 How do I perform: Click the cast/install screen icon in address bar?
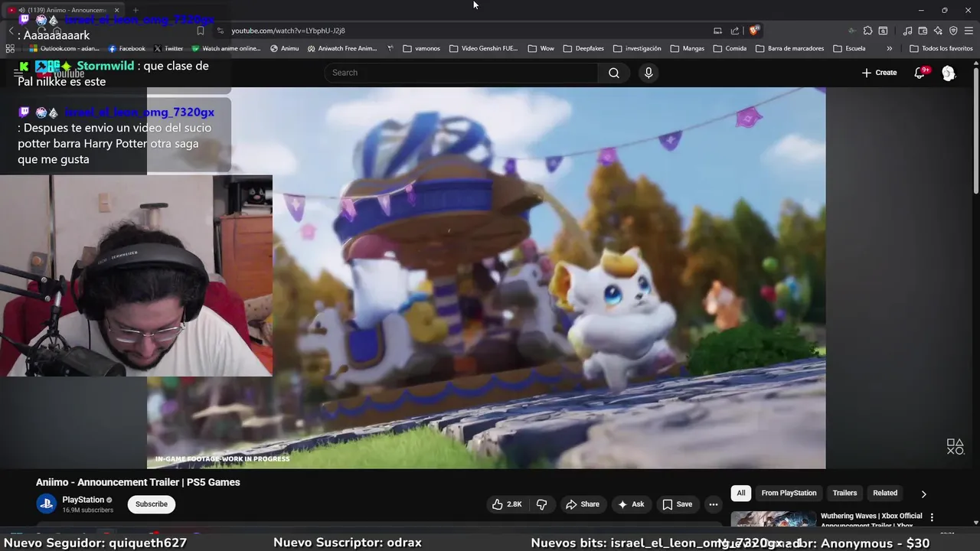[x=717, y=31]
